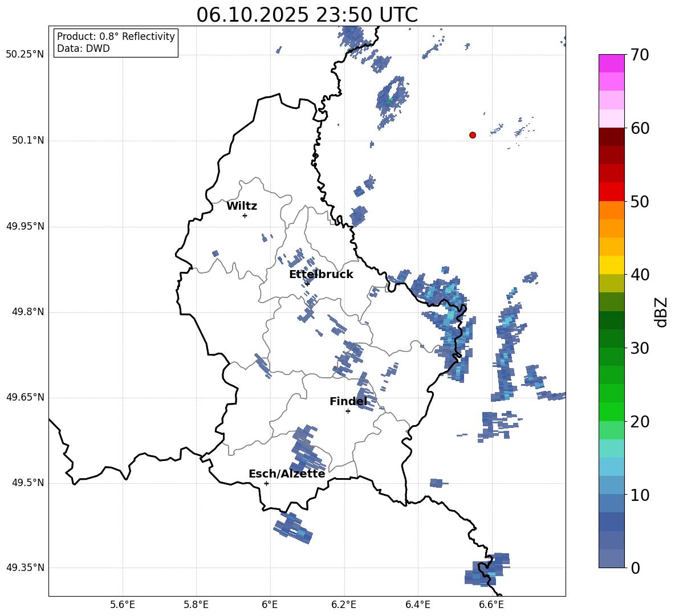This screenshot has width=675, height=616.
Task: Click the dBZ colorbar axis label
Action: click(661, 312)
